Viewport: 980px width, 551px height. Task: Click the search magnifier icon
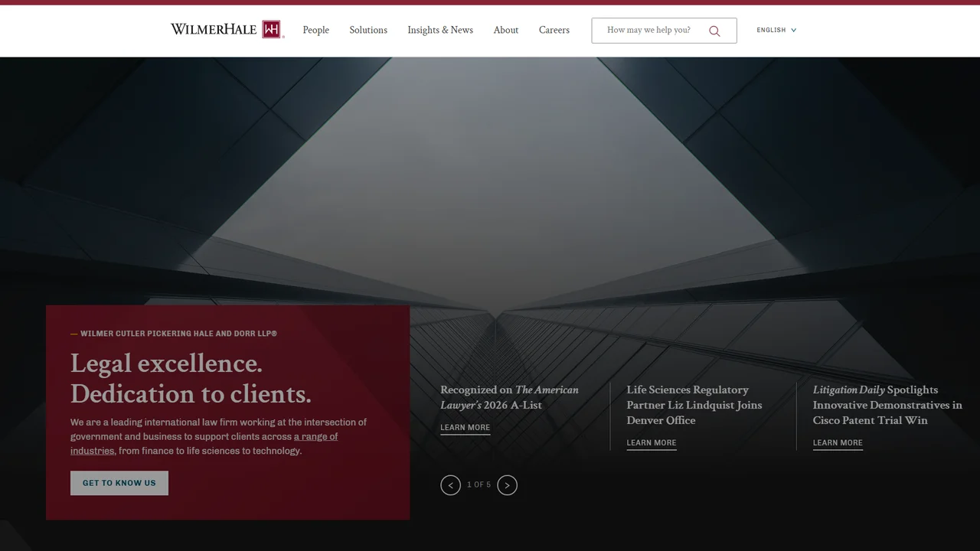click(714, 31)
